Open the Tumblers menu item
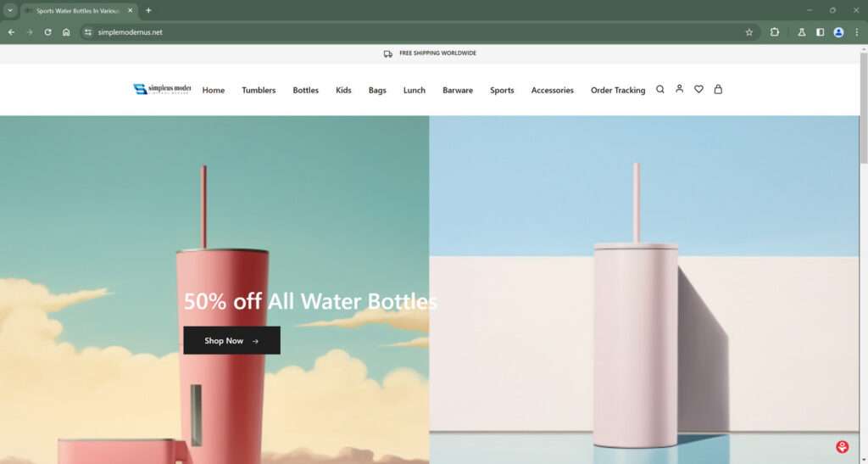The height and width of the screenshot is (464, 868). click(x=259, y=90)
